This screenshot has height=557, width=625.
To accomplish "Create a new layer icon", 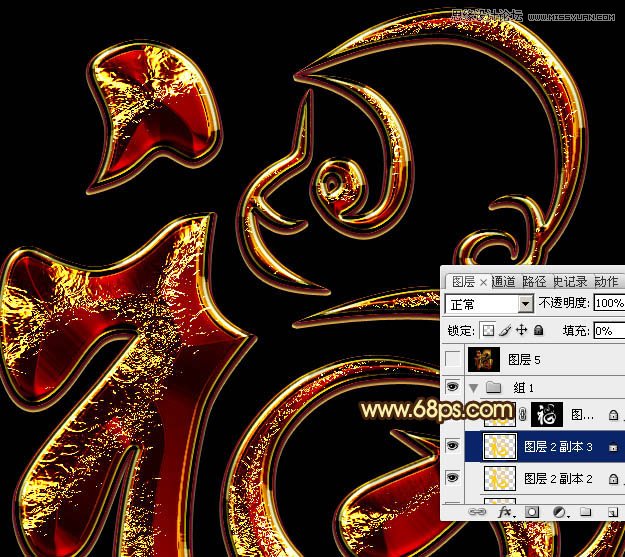I will [613, 512].
